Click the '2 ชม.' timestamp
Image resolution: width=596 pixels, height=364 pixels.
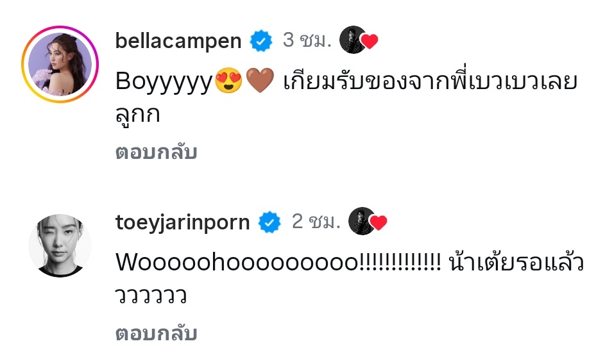[316, 221]
